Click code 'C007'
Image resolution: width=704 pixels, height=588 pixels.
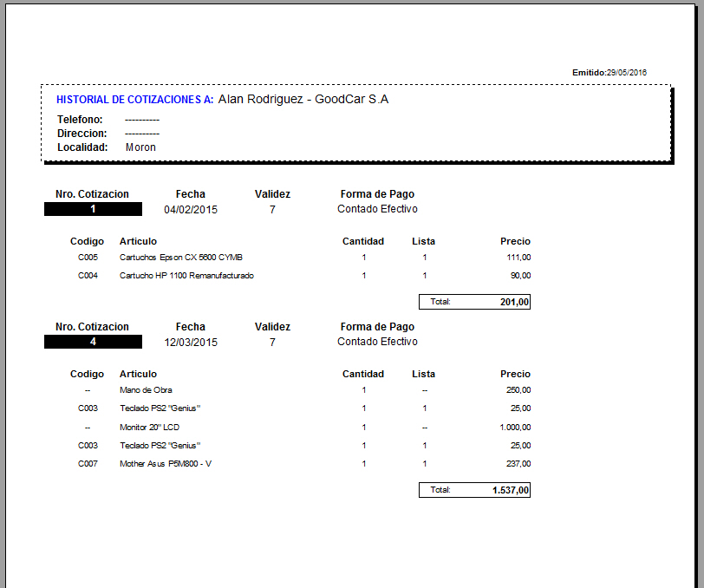[x=88, y=464]
